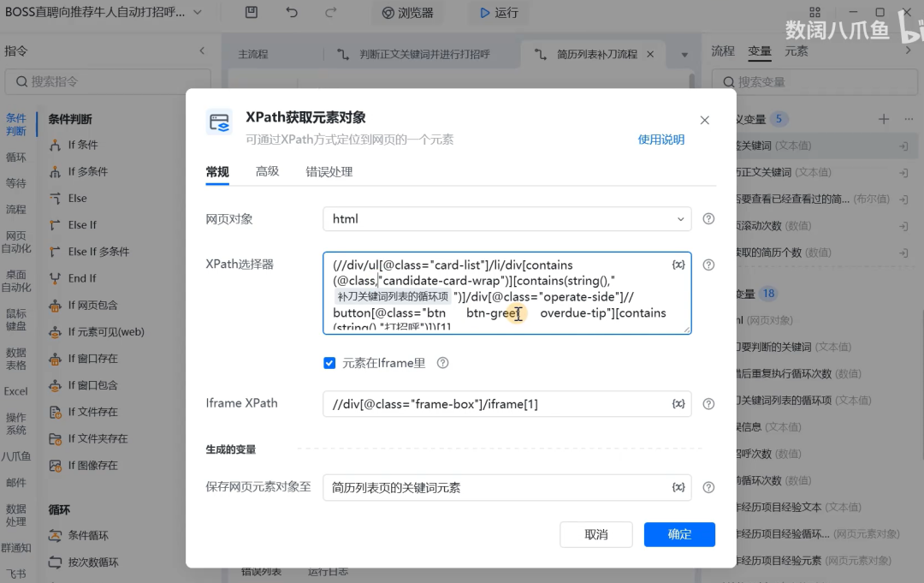Switch to the 主流程 tab
The height and width of the screenshot is (583, 924).
[252, 54]
